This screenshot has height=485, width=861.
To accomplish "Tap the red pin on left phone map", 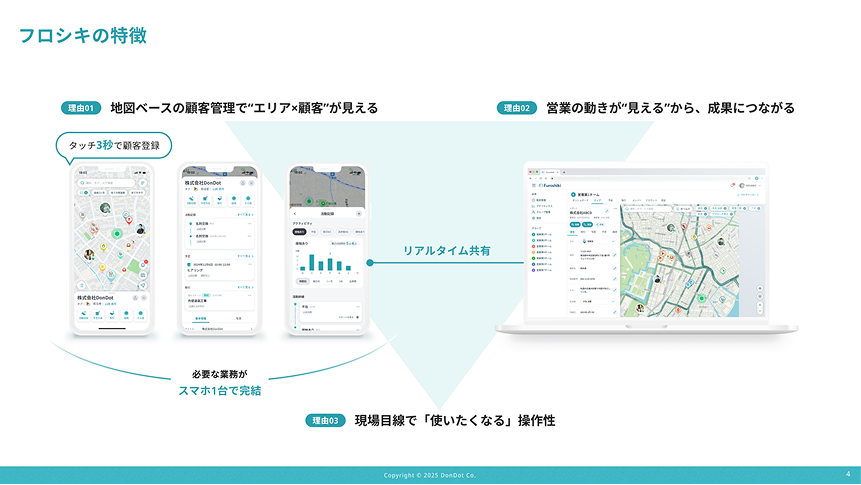I will (x=129, y=220).
